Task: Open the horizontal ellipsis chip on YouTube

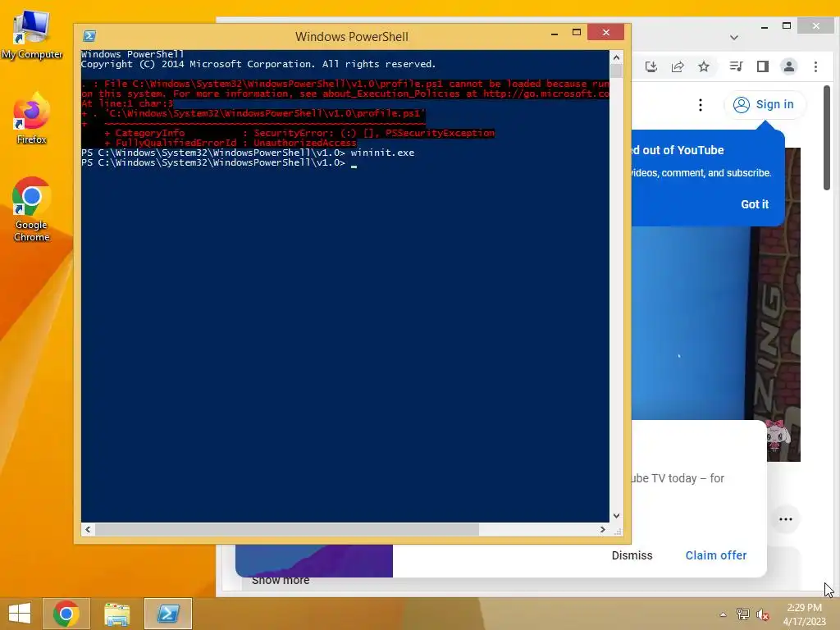Action: [x=786, y=519]
